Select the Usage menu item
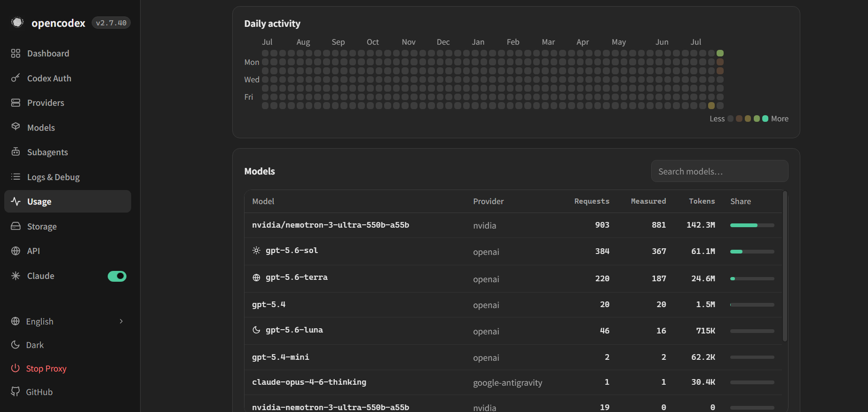 pyautogui.click(x=68, y=201)
